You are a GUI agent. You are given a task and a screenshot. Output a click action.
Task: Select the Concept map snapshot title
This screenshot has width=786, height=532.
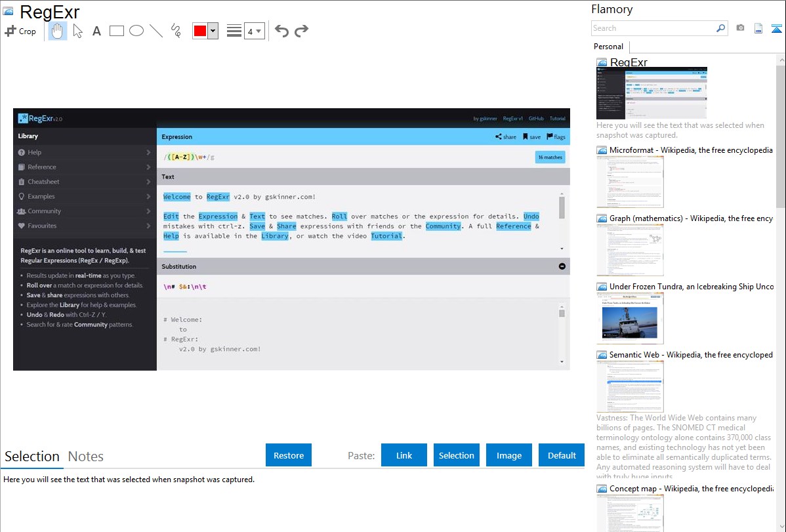click(x=692, y=489)
